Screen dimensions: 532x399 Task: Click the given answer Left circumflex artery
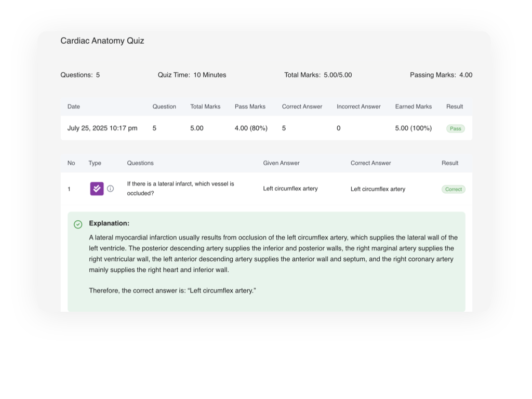coord(290,189)
